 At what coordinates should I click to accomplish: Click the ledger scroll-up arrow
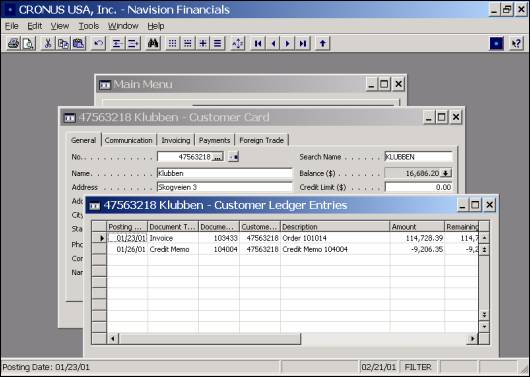point(484,238)
